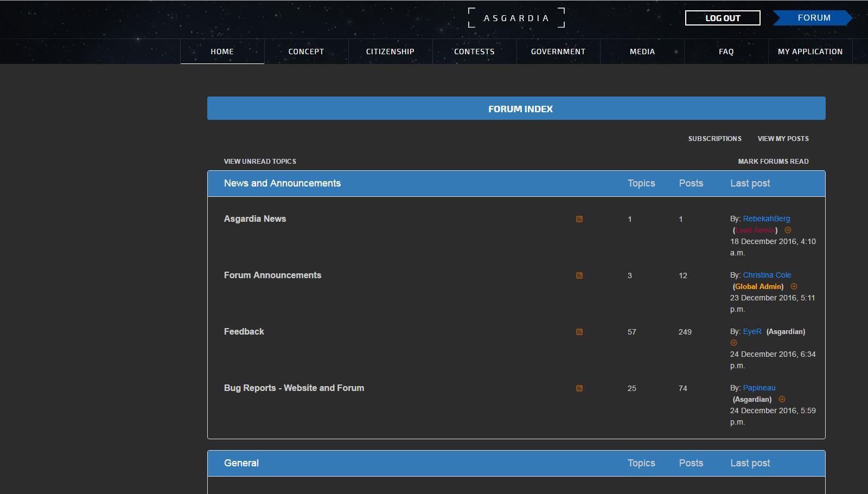Viewport: 868px width, 494px height.
Task: Go to last post by Christina Cole arrow icon
Action: coord(794,286)
